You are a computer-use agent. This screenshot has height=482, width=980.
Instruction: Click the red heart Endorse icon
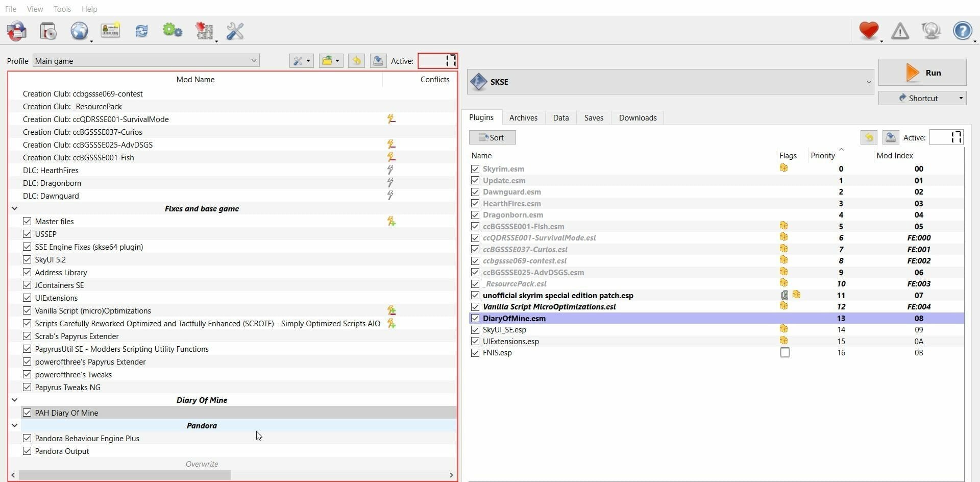coord(869,31)
